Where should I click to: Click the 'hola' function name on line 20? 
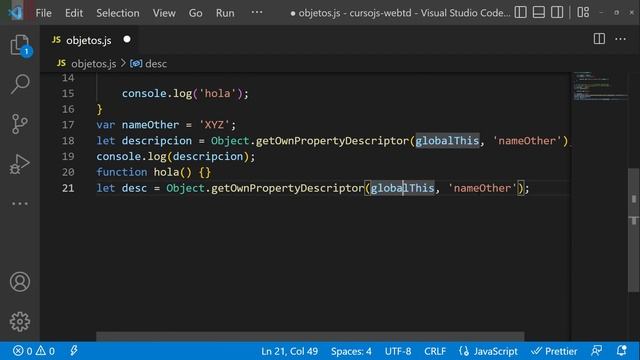[166, 172]
